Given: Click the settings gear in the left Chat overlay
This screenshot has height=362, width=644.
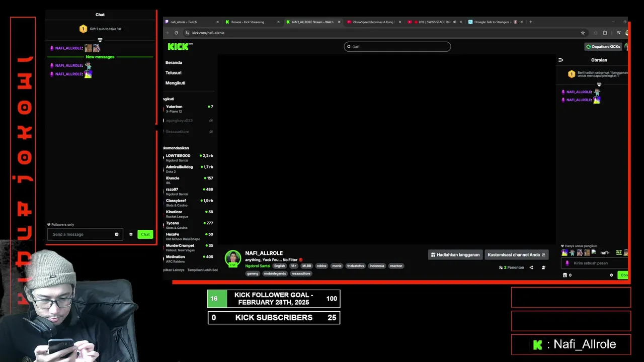Looking at the screenshot, I should [131, 234].
